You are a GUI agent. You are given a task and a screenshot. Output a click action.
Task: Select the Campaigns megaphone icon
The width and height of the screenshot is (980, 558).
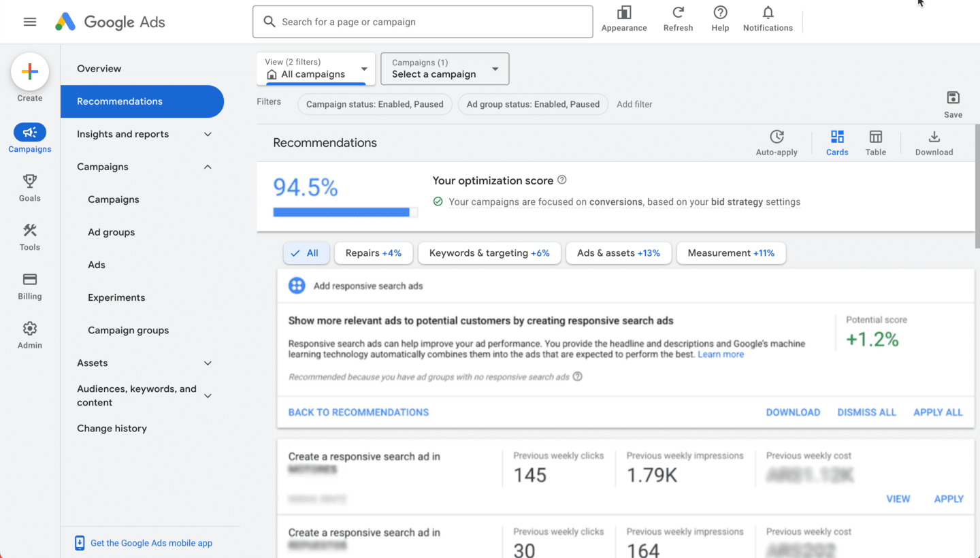point(30,132)
